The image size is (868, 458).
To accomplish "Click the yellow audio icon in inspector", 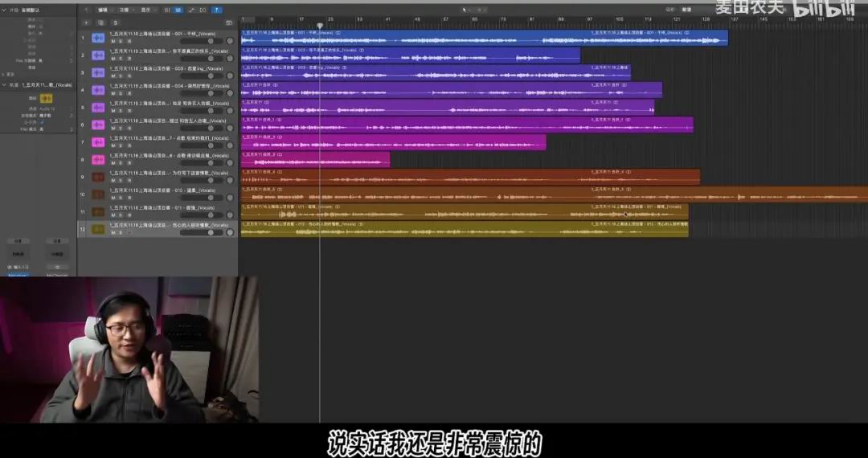I will [x=46, y=97].
